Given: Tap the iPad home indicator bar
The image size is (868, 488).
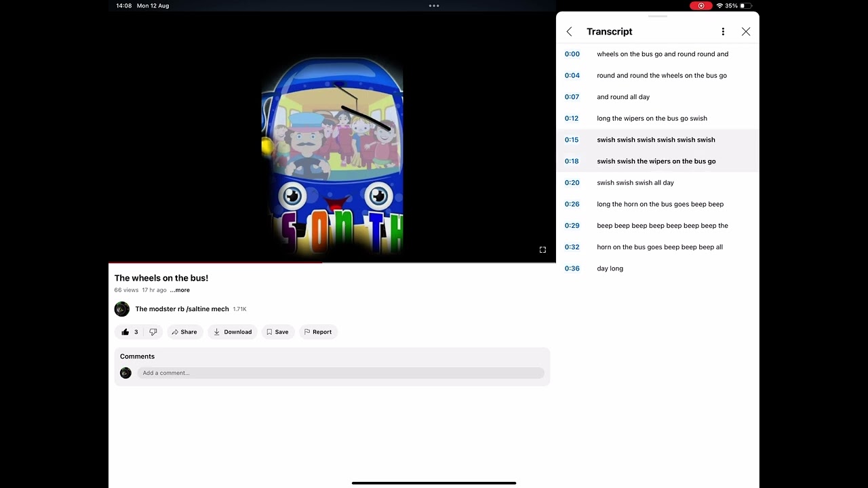Looking at the screenshot, I should (434, 483).
